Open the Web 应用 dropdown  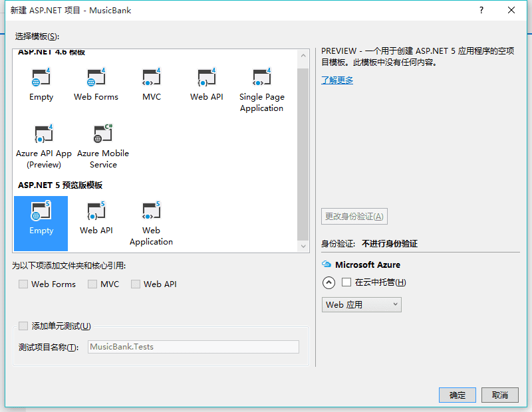361,304
